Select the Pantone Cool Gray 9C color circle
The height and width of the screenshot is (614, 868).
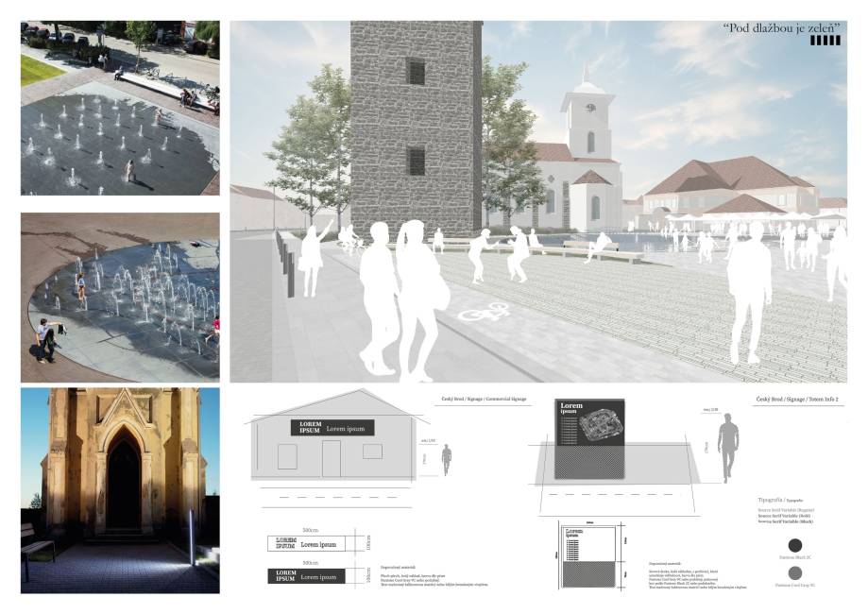point(794,571)
